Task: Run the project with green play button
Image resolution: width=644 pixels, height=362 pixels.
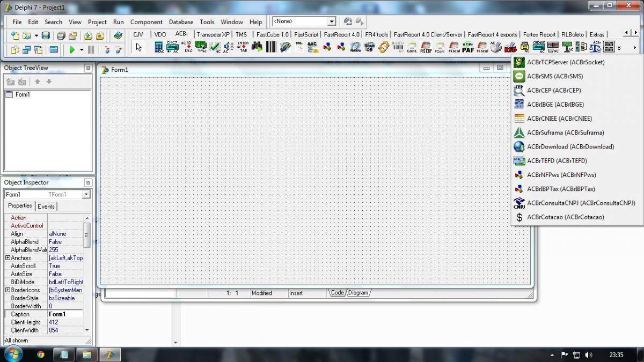Action: [72, 49]
